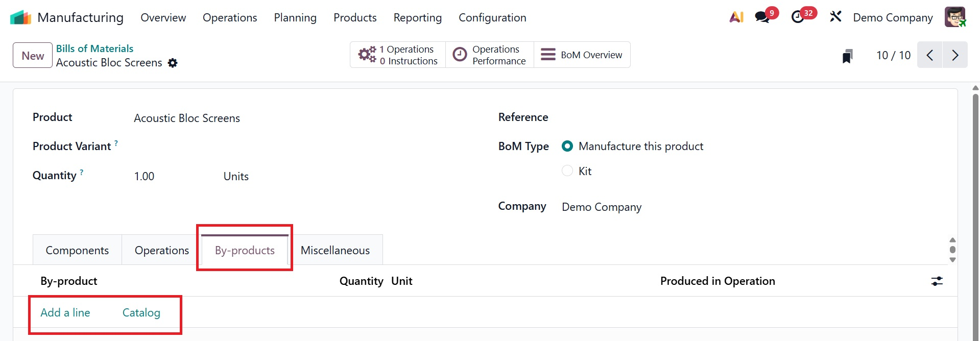Open the column options adjust icon

point(937,281)
